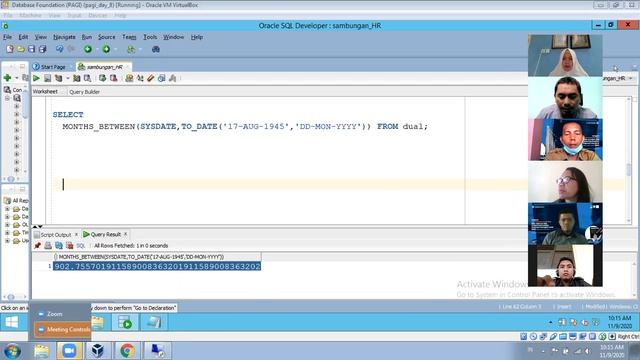The width and height of the screenshot is (640, 360).
Task: Click the Save icon in main toolbar
Action: click(x=31, y=49)
